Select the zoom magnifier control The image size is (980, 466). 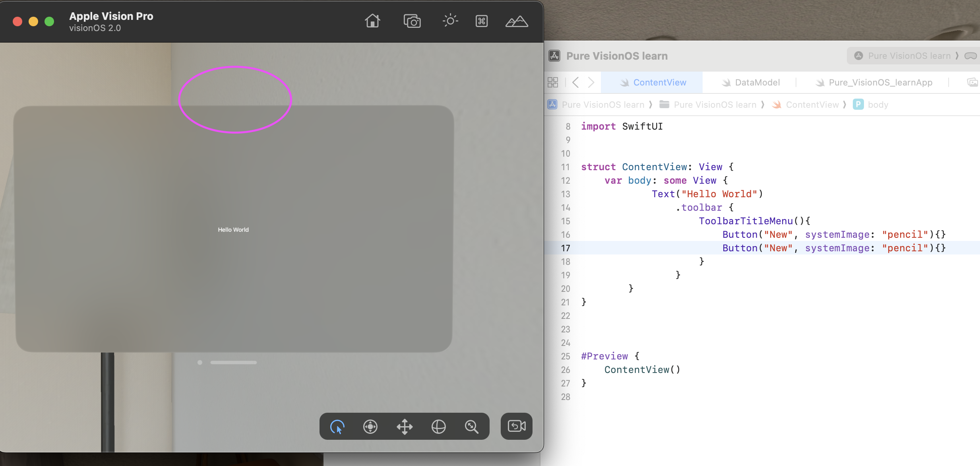(x=472, y=427)
